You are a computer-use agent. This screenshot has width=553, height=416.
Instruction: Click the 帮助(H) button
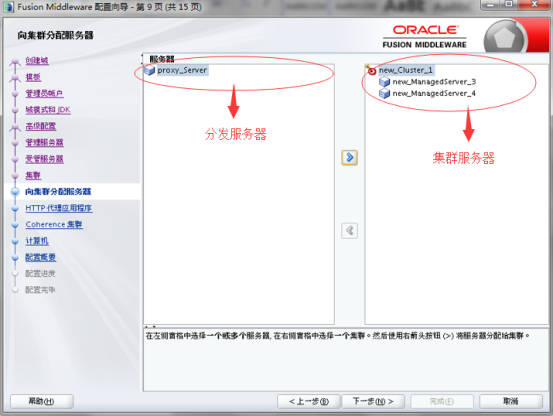[42, 401]
